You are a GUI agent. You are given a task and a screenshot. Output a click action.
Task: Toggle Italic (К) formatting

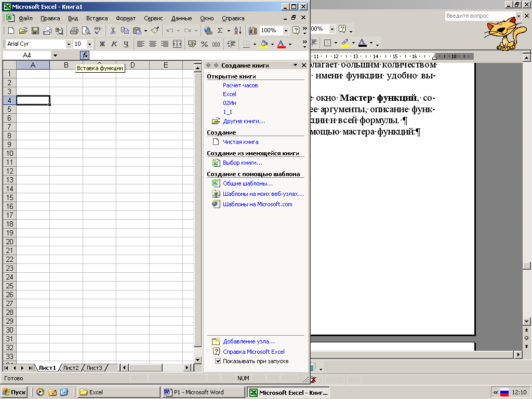click(x=114, y=44)
